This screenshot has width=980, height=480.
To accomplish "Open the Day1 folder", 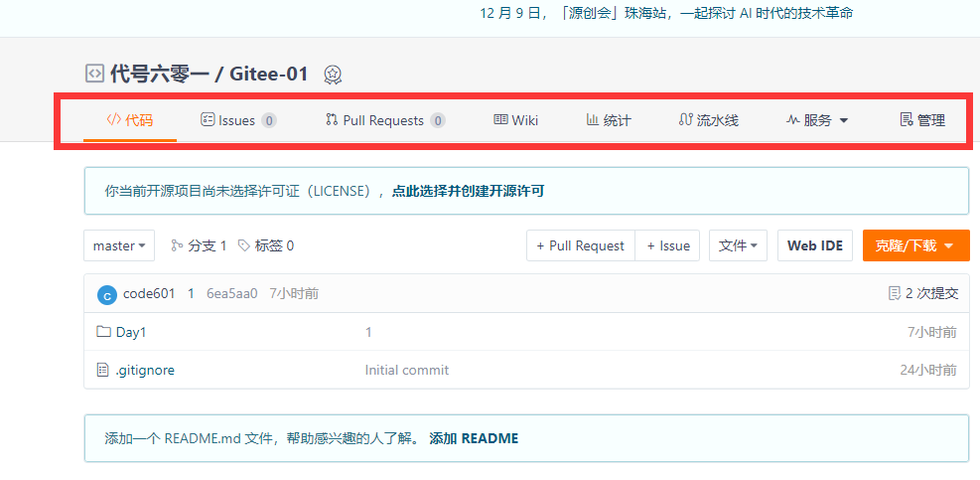I will [131, 332].
